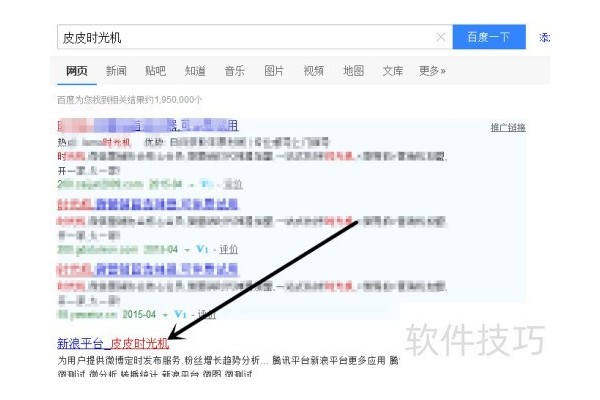Focus the search field containing 皮皮时光机
The width and height of the screenshot is (600, 400).
(x=254, y=37)
